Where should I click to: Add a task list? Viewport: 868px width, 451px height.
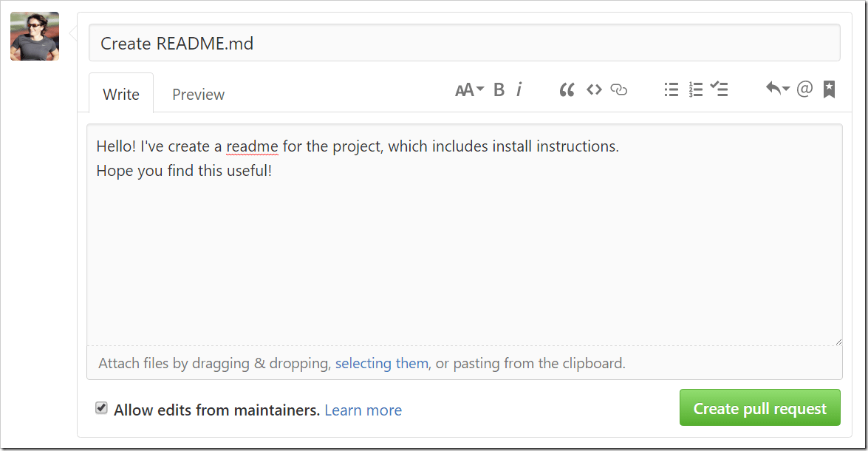719,89
